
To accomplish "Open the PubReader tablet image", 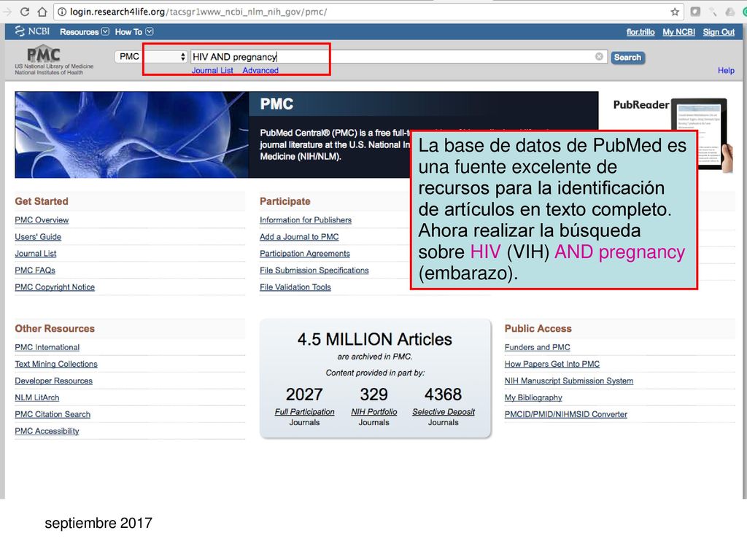I will tap(700, 134).
